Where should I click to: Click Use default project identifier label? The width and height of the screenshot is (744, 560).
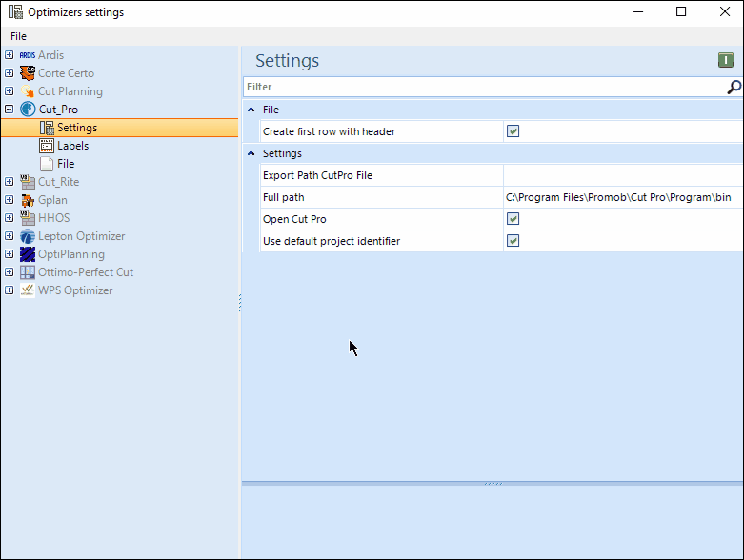click(x=332, y=241)
